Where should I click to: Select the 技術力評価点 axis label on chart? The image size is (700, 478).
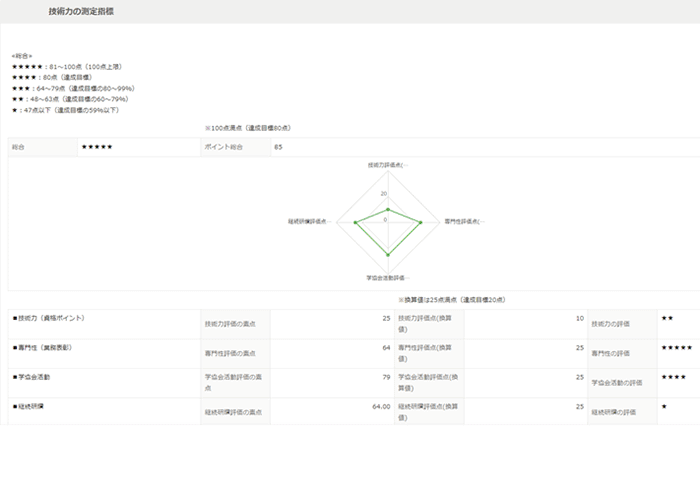[387, 164]
